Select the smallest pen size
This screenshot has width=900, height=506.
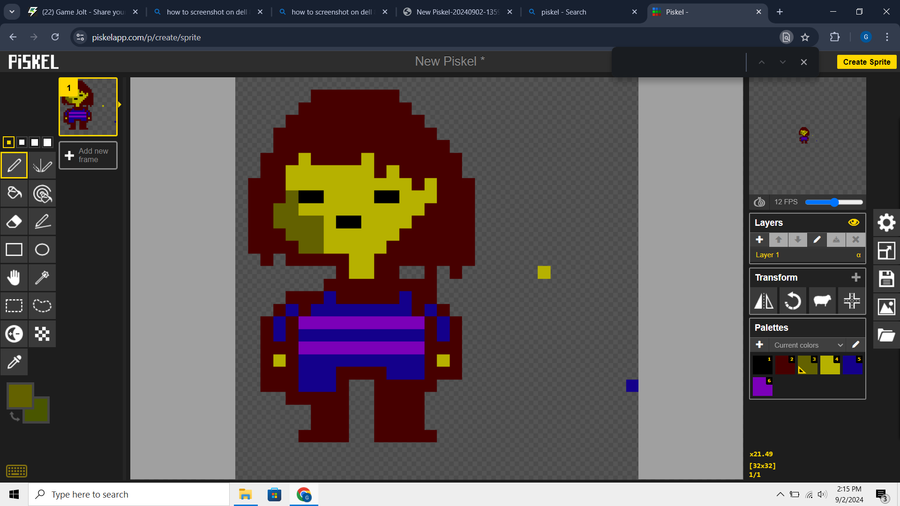point(9,142)
